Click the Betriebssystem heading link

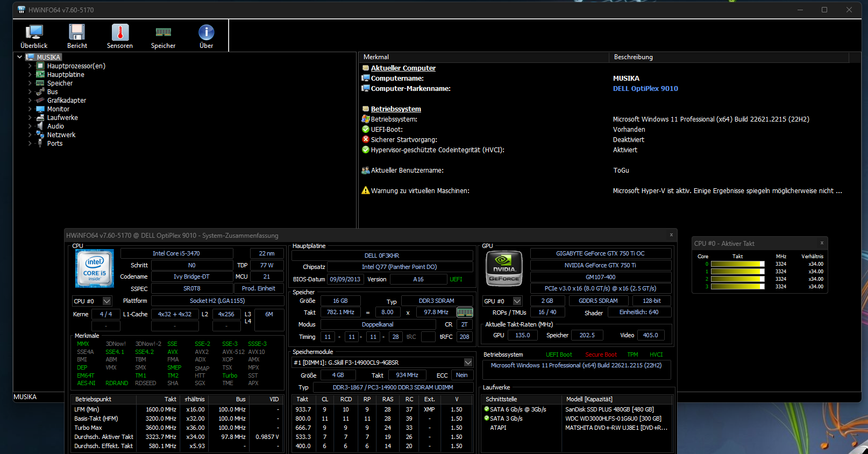396,109
